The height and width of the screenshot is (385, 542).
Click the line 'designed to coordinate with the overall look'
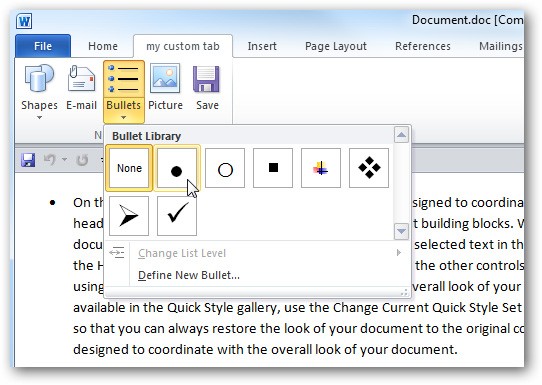tap(265, 349)
